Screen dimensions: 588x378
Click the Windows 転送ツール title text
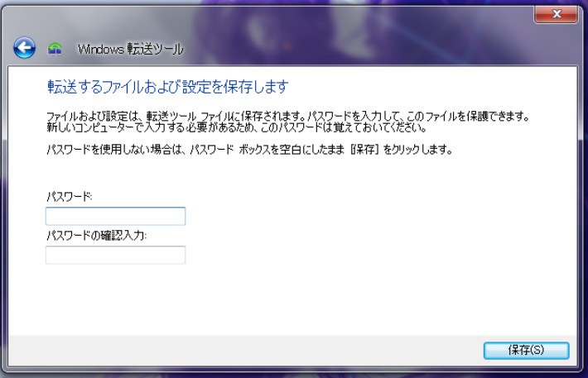pos(131,49)
